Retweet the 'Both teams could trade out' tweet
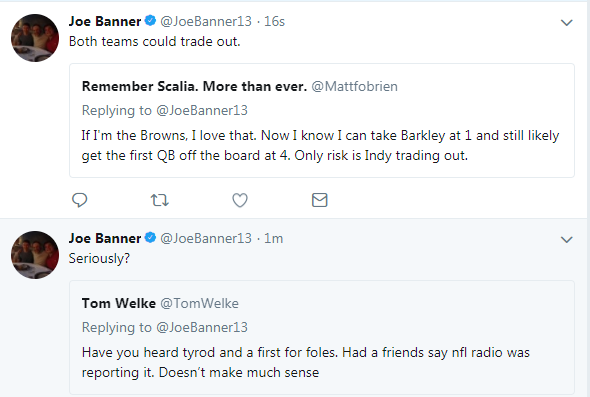Viewport: 590px width, 397px height. [x=160, y=200]
